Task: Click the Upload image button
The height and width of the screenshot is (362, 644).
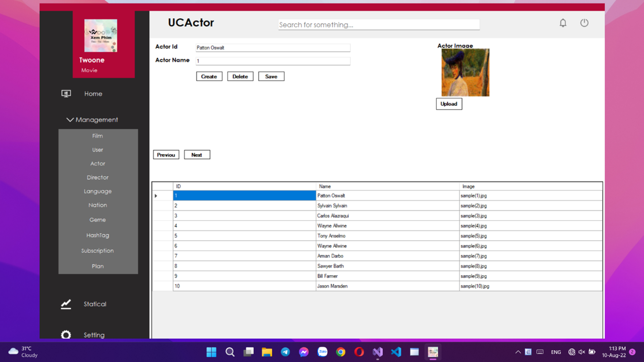Action: pyautogui.click(x=449, y=104)
